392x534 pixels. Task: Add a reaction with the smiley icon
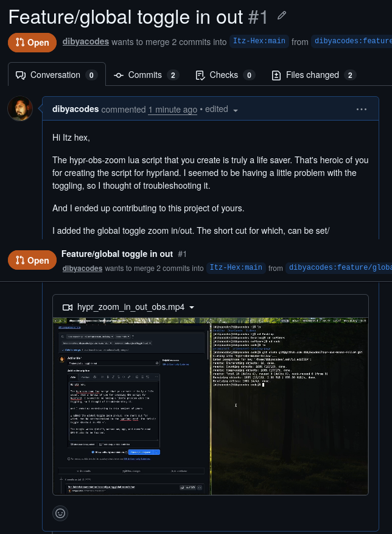(x=60, y=513)
